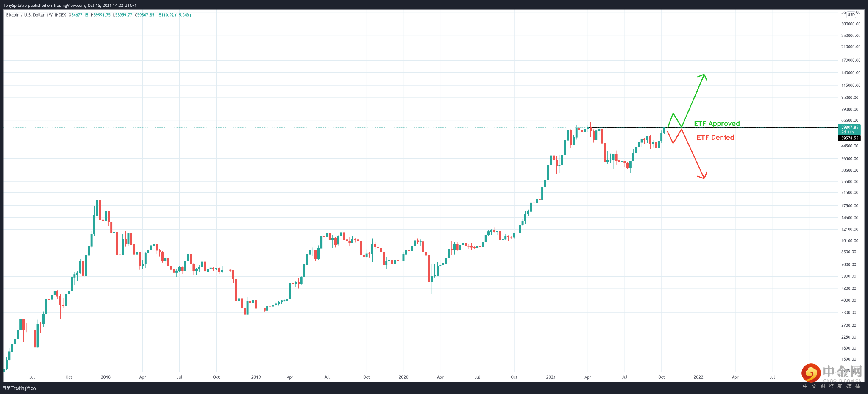Image resolution: width=868 pixels, height=394 pixels.
Task: Click the black horizontal line price label 59578.55
Action: pyautogui.click(x=850, y=138)
